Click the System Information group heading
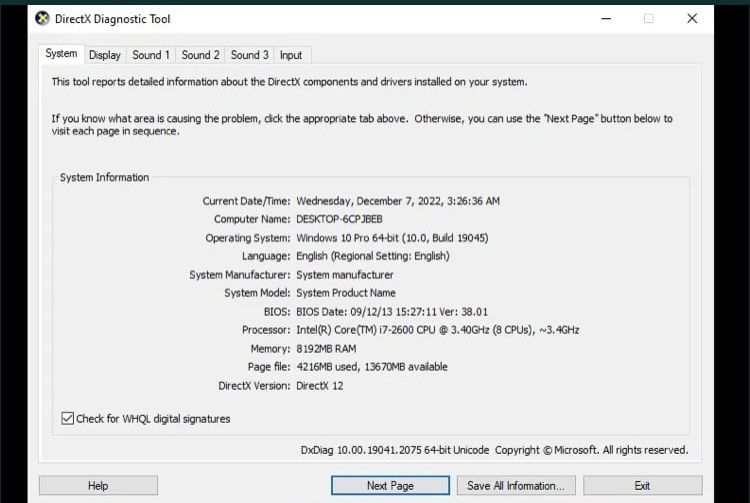The height and width of the screenshot is (503, 750). point(104,177)
